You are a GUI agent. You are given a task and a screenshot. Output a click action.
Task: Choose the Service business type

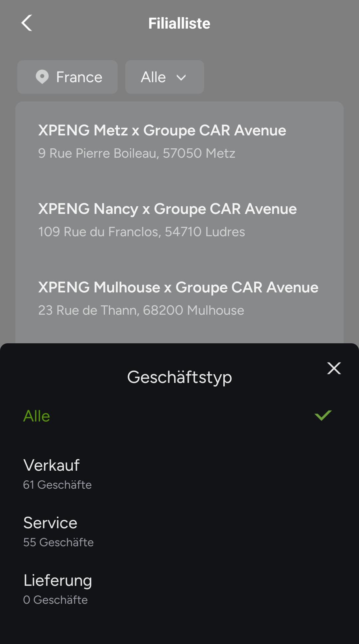tap(50, 523)
